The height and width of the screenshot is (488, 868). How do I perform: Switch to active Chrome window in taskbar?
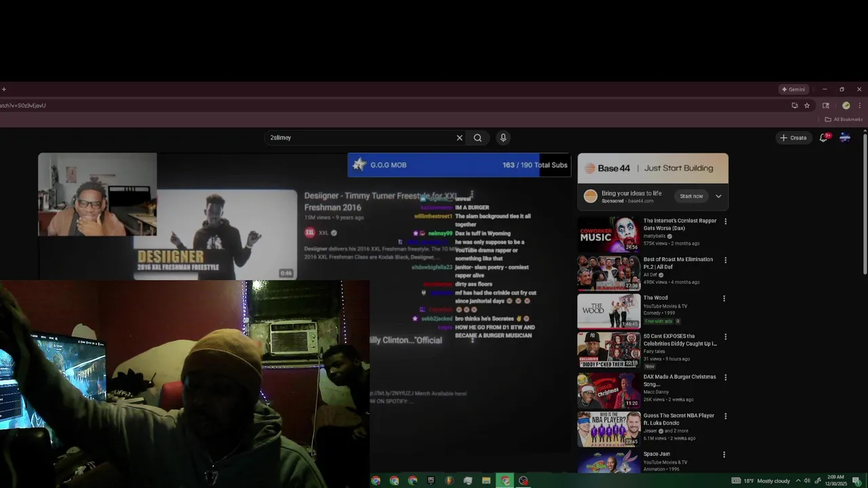click(505, 481)
